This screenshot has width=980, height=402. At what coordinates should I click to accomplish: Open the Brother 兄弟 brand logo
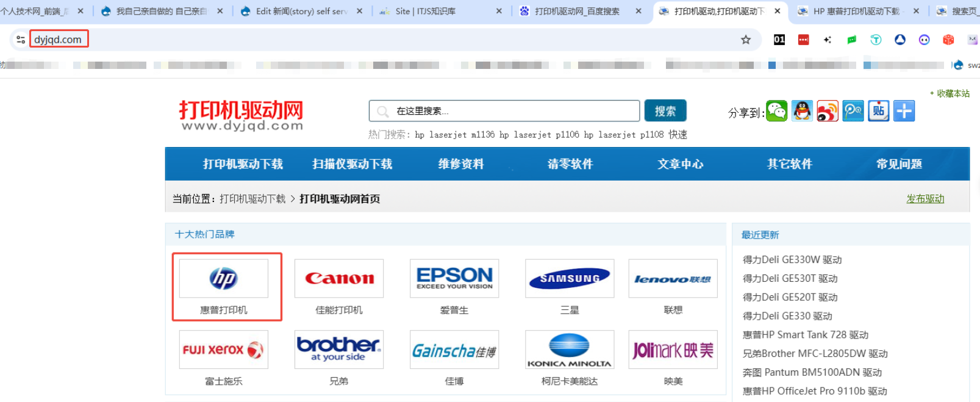pyautogui.click(x=339, y=350)
